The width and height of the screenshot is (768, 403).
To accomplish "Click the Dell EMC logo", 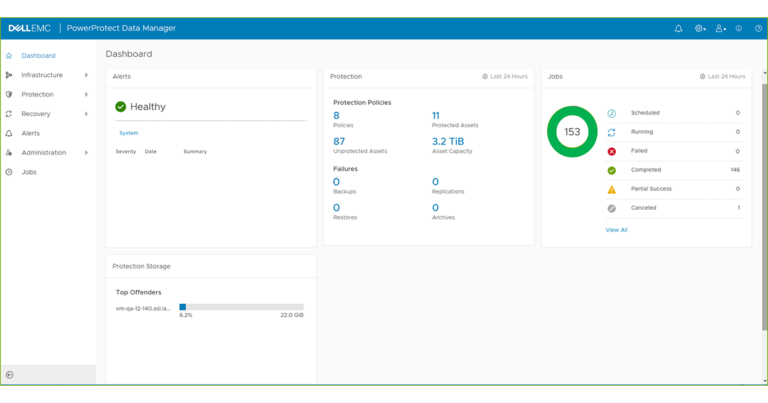I will (29, 28).
